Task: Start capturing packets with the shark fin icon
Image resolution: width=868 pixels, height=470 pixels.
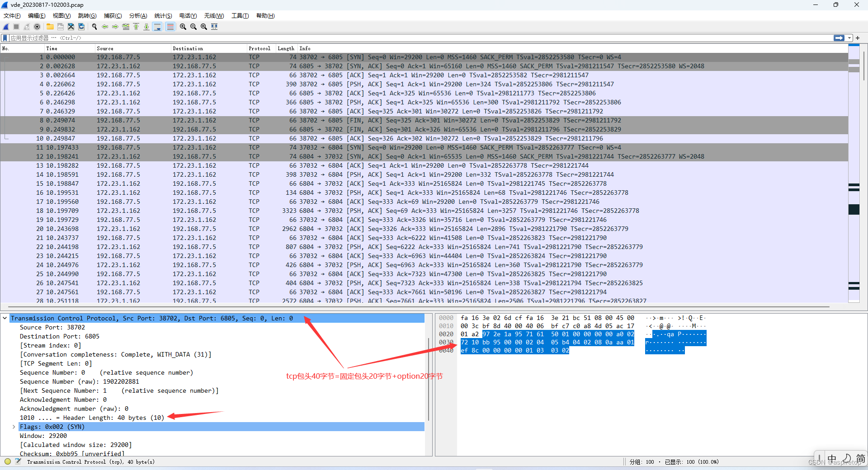Action: click(6, 27)
